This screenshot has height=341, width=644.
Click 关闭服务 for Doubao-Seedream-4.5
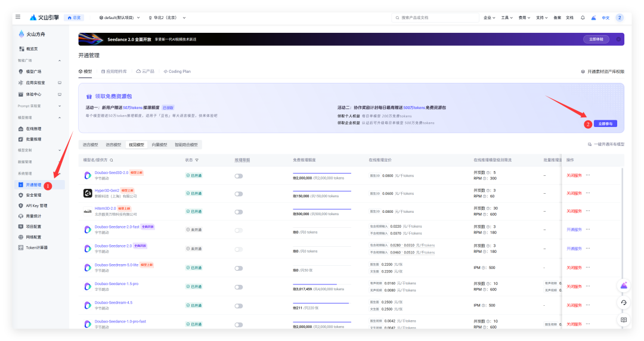574,305
